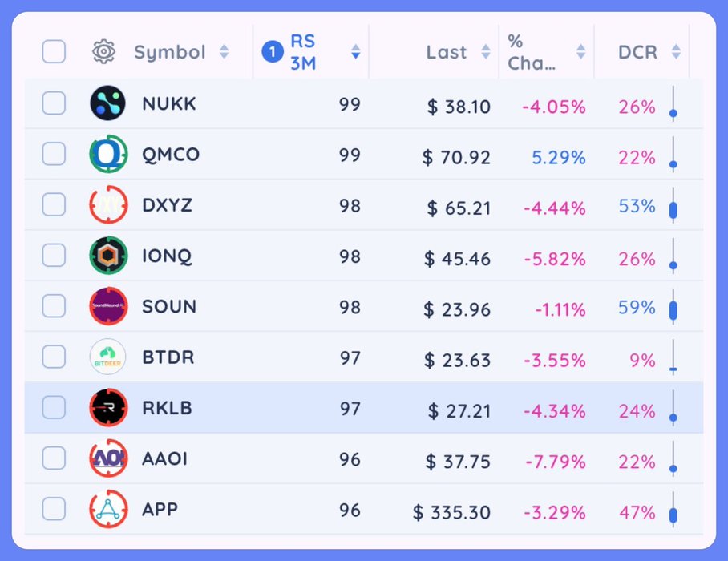This screenshot has height=561, width=728.
Task: Toggle the RS 3M sort arrows
Action: (x=355, y=52)
